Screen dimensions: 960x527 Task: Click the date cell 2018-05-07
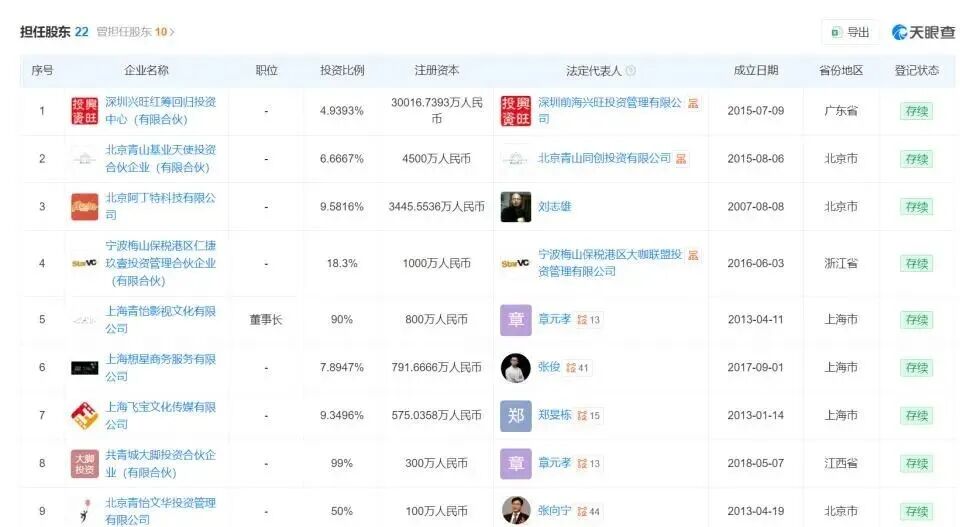coord(756,463)
